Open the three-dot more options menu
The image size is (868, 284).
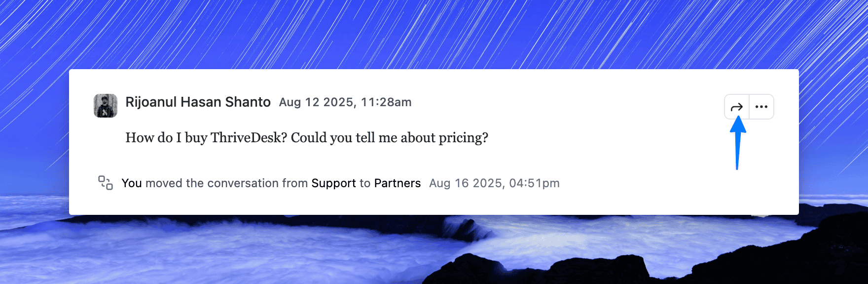761,107
